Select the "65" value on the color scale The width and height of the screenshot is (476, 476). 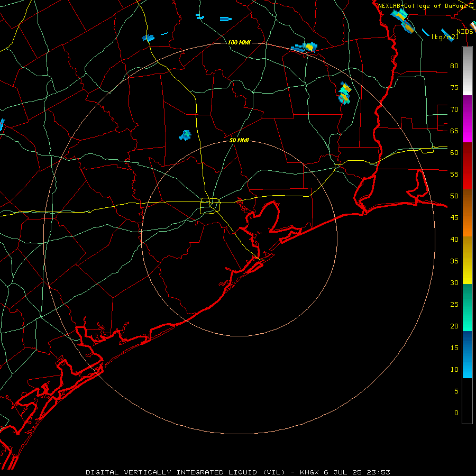(x=454, y=131)
